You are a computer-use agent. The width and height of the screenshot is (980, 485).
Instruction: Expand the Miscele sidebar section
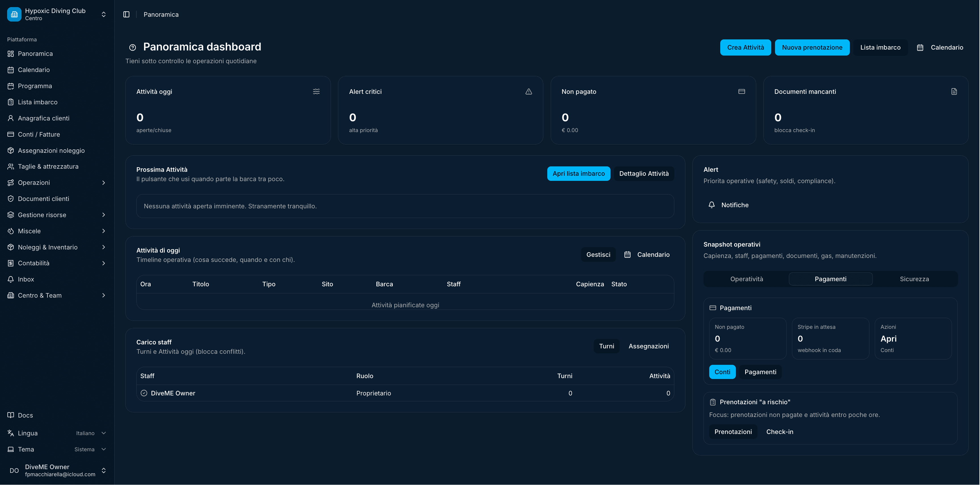[57, 231]
